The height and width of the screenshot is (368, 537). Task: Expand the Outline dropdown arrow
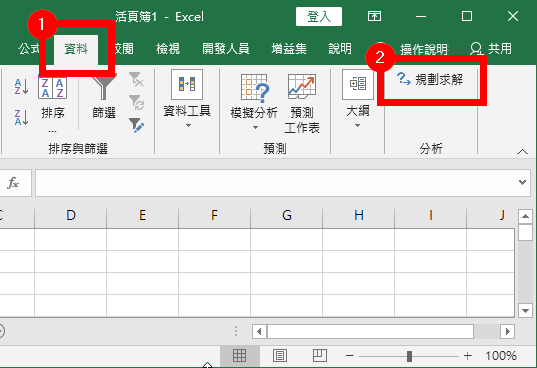coord(358,126)
